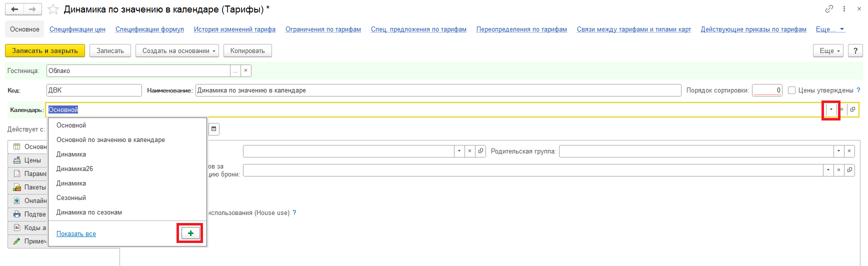Screen dimensions: 868x266
Task: Expand the Календарь dropdown arrow
Action: click(831, 109)
